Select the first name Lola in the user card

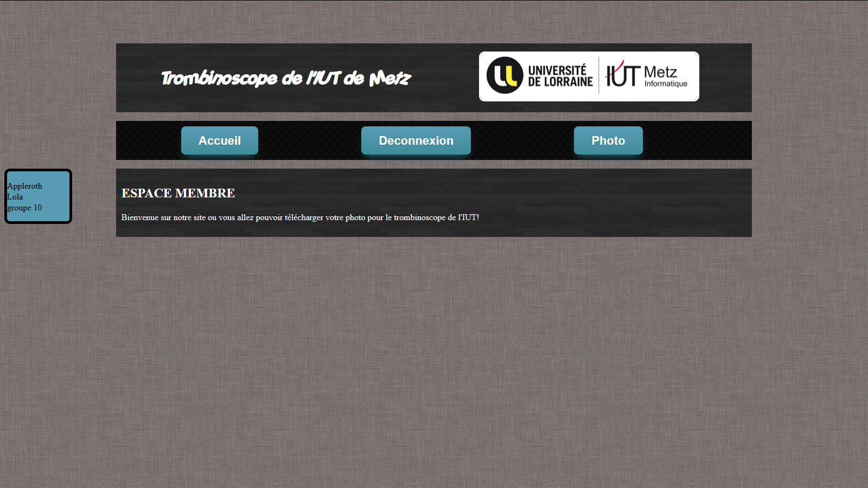click(15, 197)
